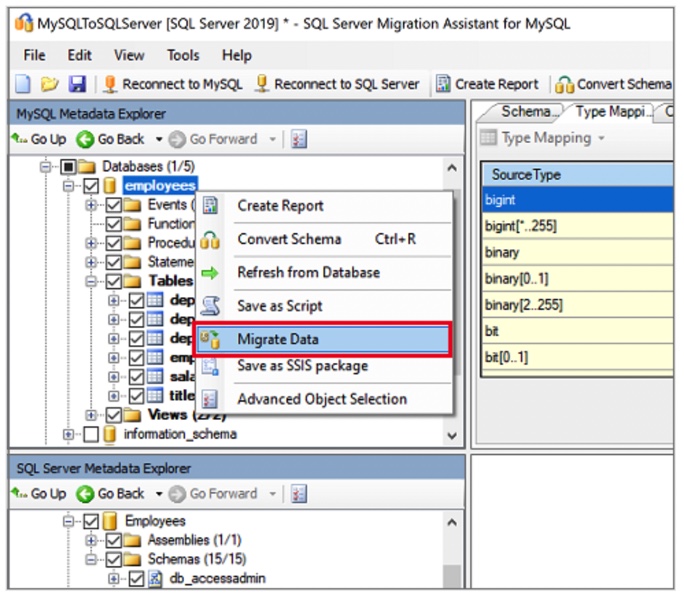684x599 pixels.
Task: Select the bigint source type row
Action: [577, 200]
